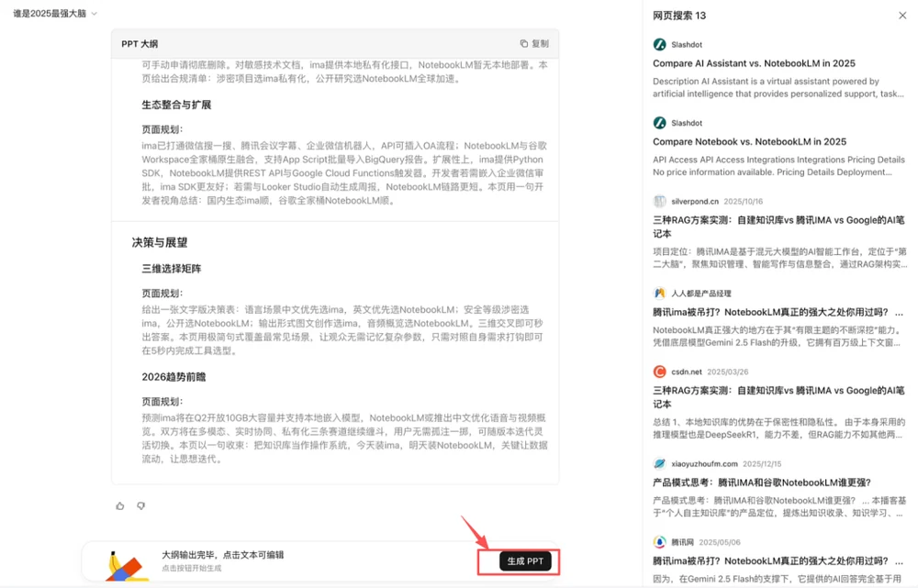Image resolution: width=918 pixels, height=588 pixels.
Task: Like the response with thumbs-up icon
Action: [x=120, y=505]
